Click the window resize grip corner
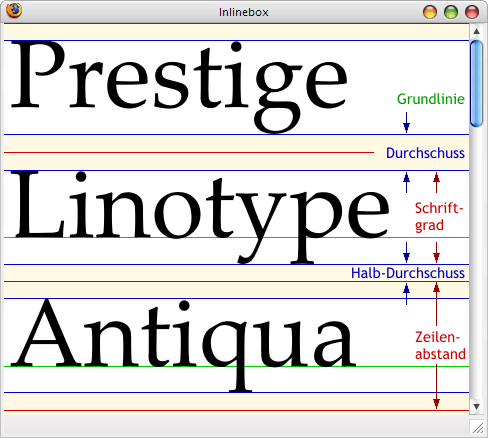The width and height of the screenshot is (488, 438). [x=477, y=427]
